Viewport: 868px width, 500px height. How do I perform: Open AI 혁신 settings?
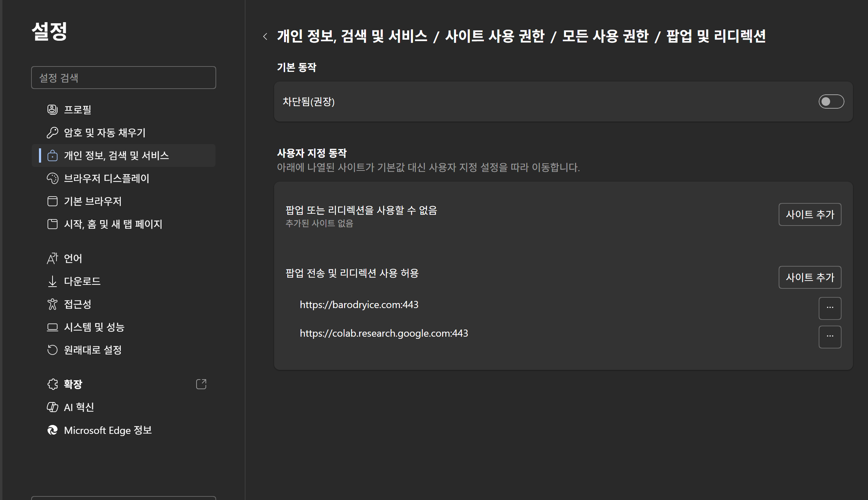124,407
